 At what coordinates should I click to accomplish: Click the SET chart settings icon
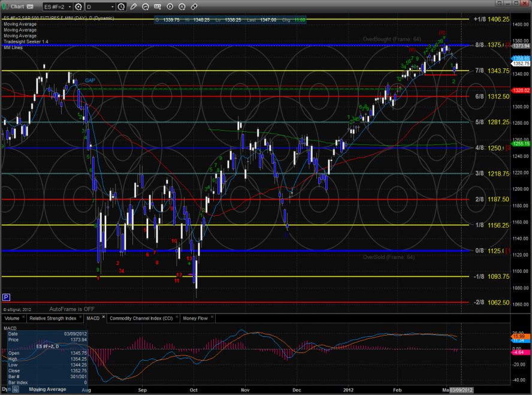pyautogui.click(x=158, y=7)
